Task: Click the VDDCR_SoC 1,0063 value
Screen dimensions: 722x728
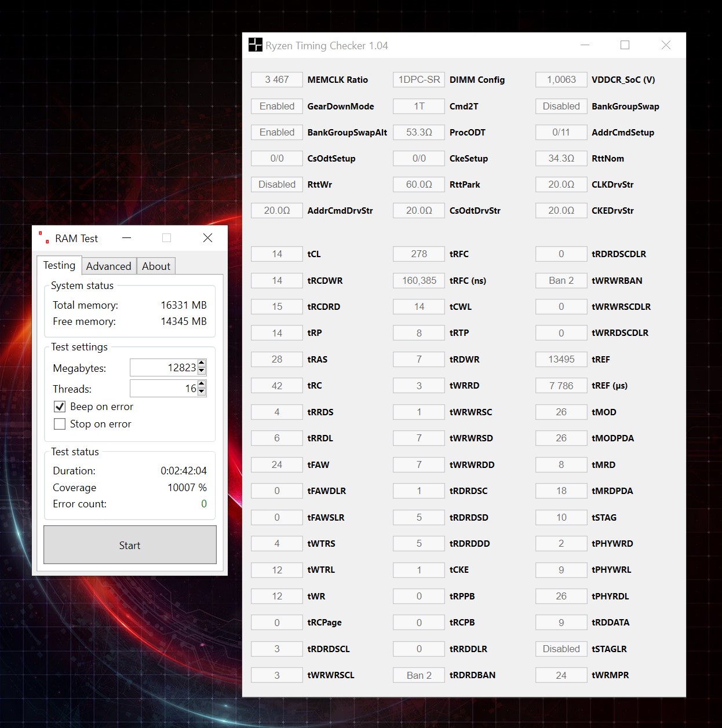Action: point(561,80)
